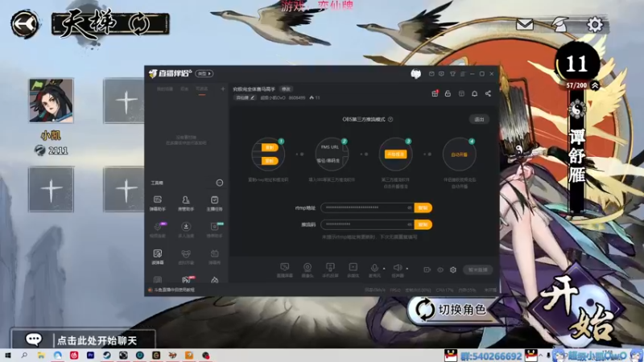Expand microphone volume options arrow
This screenshot has width=644, height=362.
pyautogui.click(x=385, y=269)
